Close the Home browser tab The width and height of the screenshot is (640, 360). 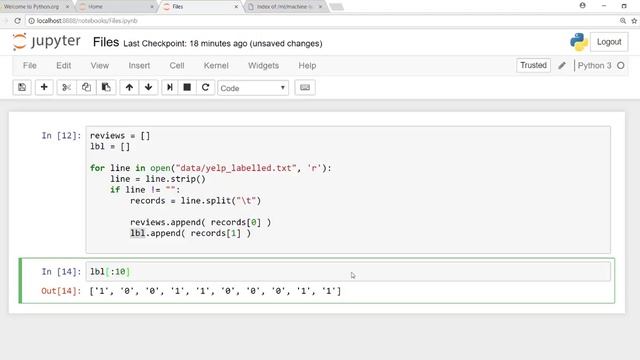tap(152, 7)
